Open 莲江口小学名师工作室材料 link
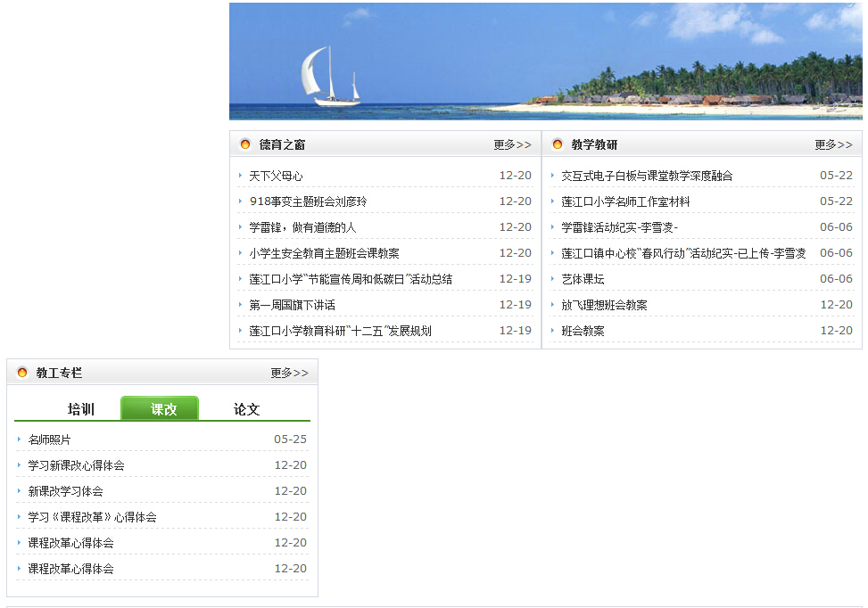Image resolution: width=868 pixels, height=608 pixels. tap(625, 201)
